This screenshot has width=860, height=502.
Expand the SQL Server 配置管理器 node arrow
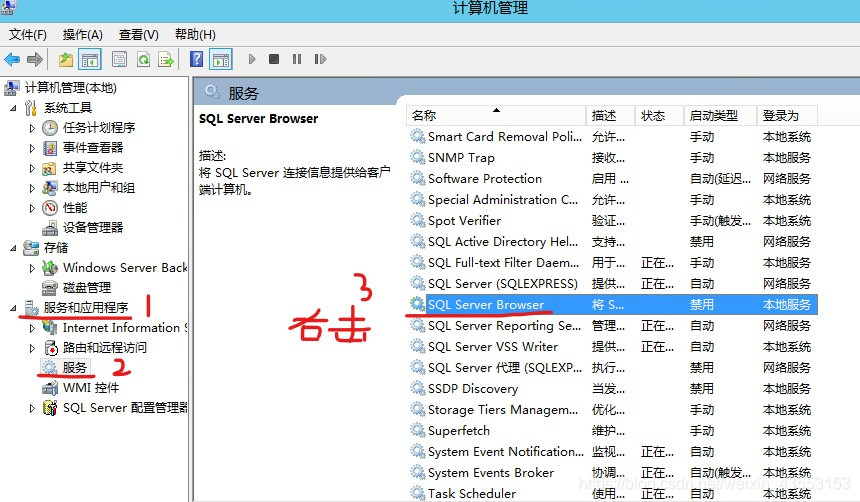[x=32, y=408]
